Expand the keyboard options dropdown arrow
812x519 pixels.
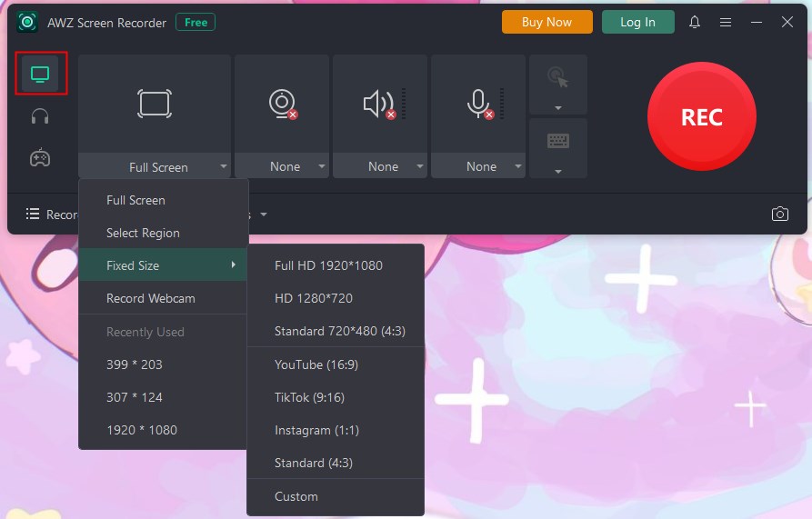(x=558, y=171)
